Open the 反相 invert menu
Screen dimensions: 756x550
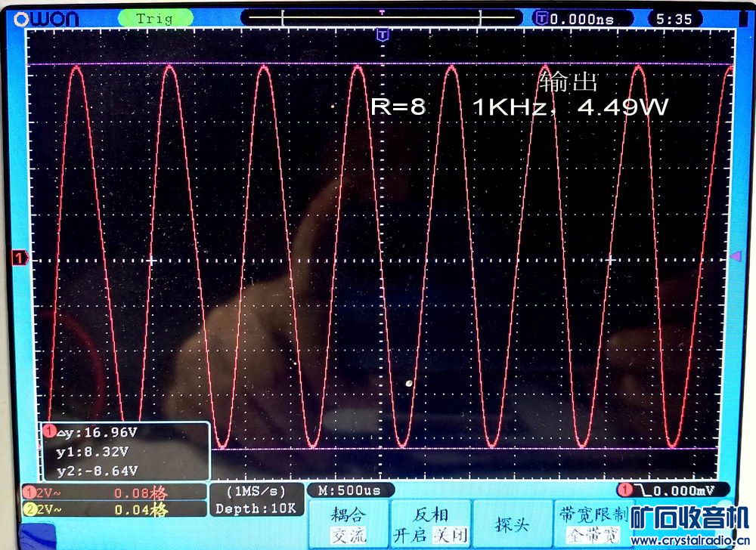[431, 514]
